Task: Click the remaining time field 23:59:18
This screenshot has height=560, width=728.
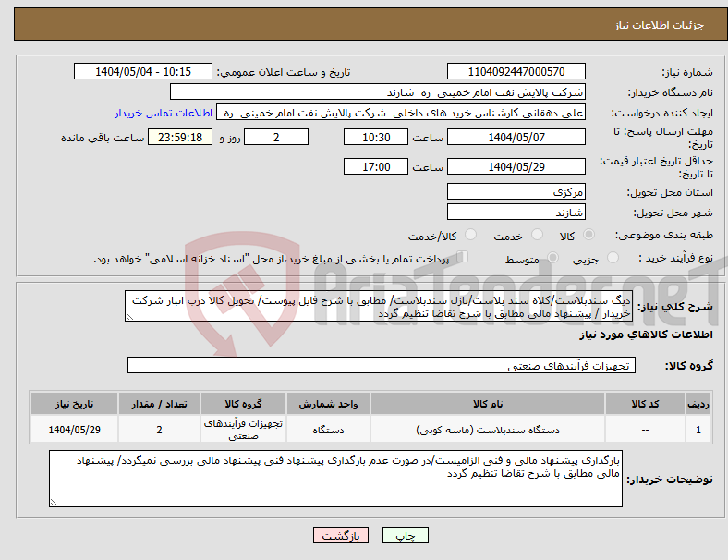Action: coord(180,137)
